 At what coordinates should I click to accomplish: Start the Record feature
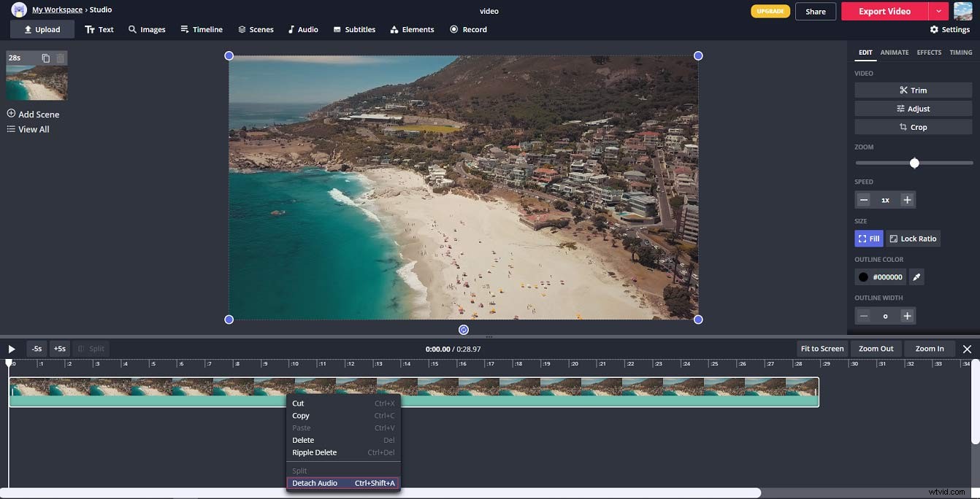click(x=468, y=29)
